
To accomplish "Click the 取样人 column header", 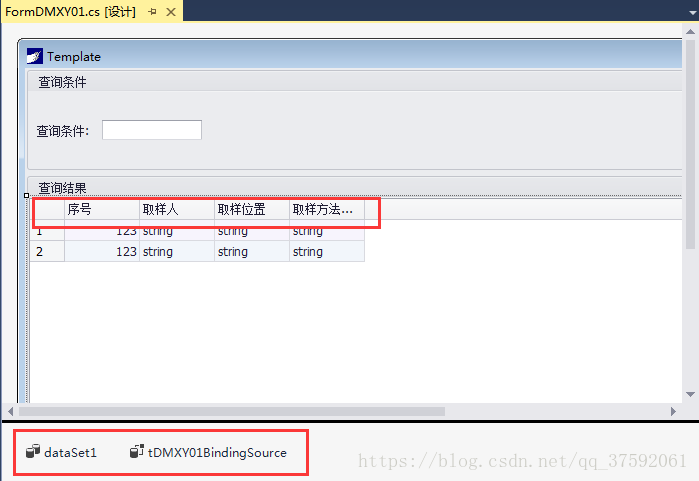I will coord(177,209).
